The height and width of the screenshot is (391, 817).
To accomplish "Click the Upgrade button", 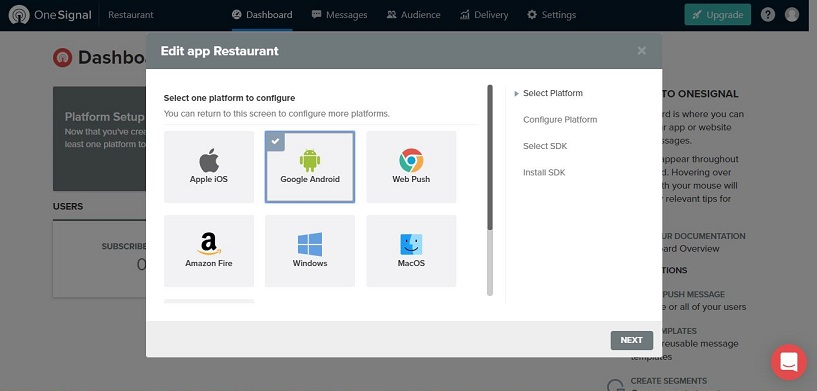I will [x=717, y=15].
